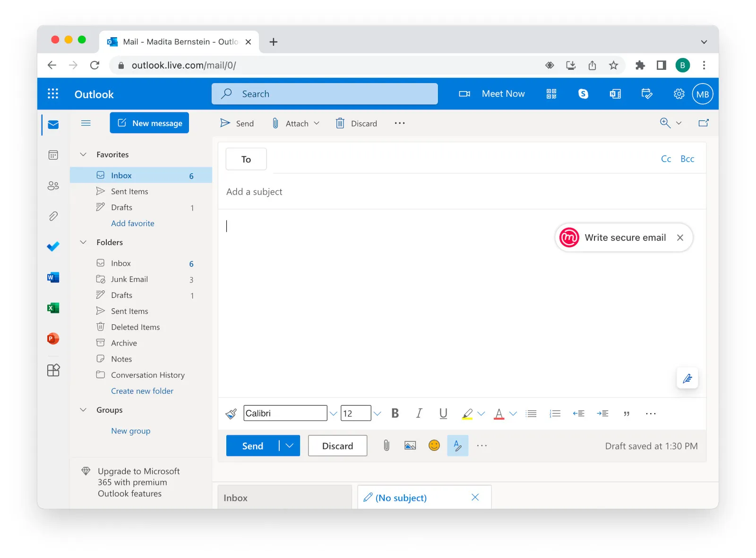Toggle underline formatting
This screenshot has width=756, height=558.
click(x=443, y=413)
